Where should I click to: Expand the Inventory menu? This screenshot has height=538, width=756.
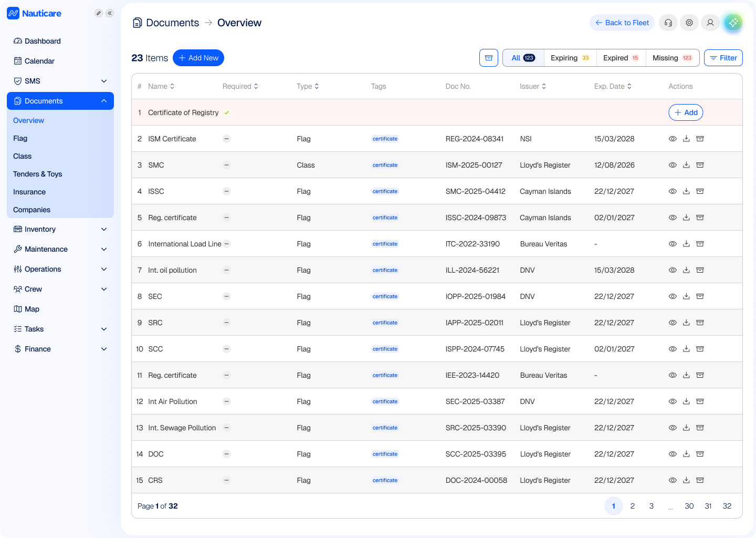pyautogui.click(x=60, y=229)
